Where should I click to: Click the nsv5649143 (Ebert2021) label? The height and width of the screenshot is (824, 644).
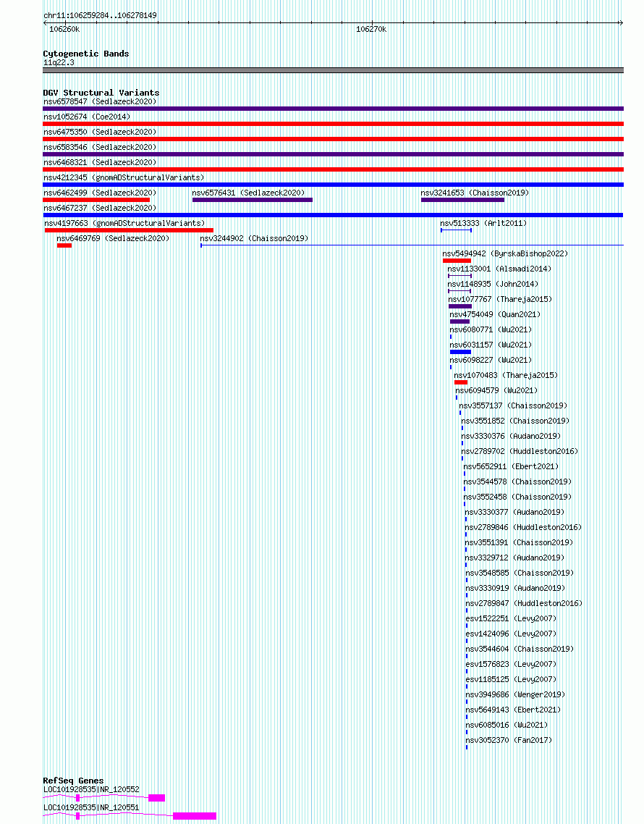tap(514, 711)
